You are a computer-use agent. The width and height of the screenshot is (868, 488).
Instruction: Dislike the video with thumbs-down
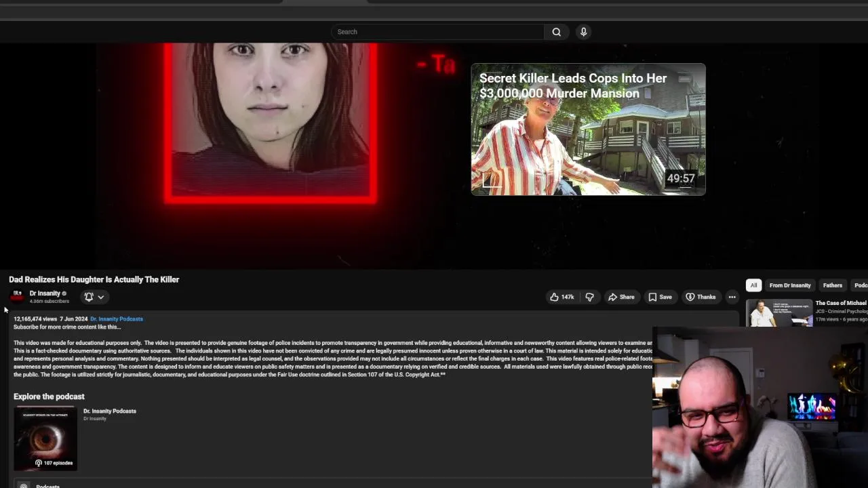(589, 297)
